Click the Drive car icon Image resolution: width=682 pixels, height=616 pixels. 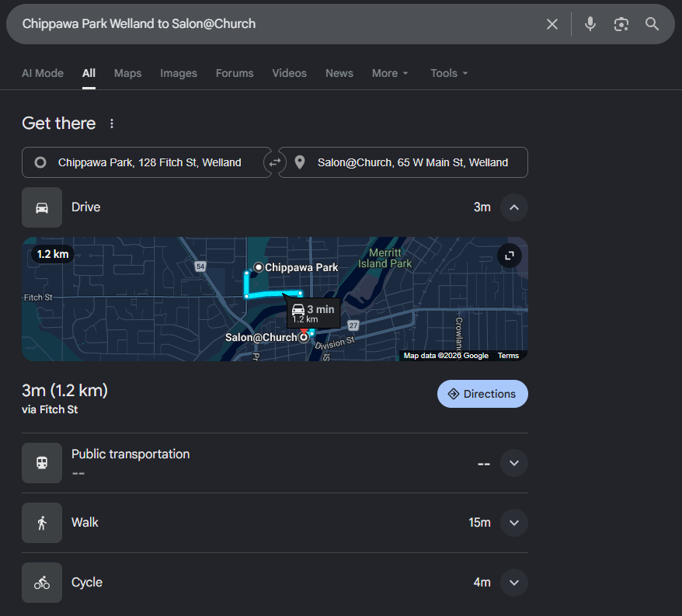coord(42,207)
